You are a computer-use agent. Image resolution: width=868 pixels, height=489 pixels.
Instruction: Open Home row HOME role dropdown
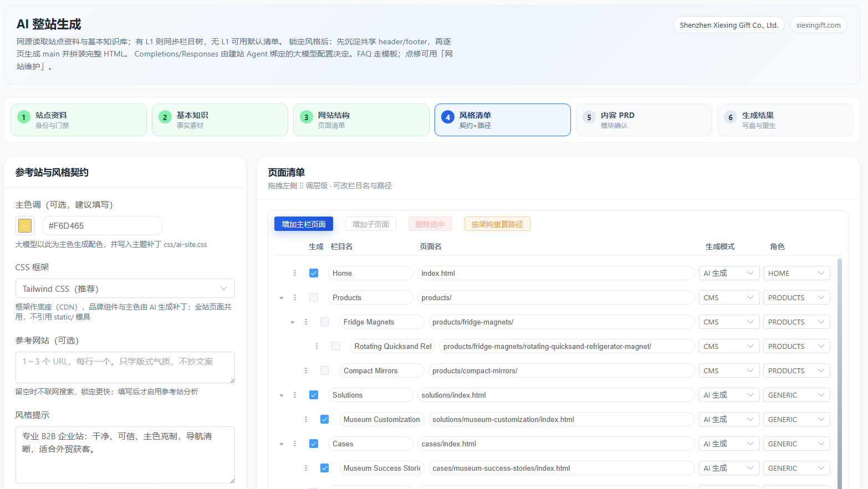[796, 273]
